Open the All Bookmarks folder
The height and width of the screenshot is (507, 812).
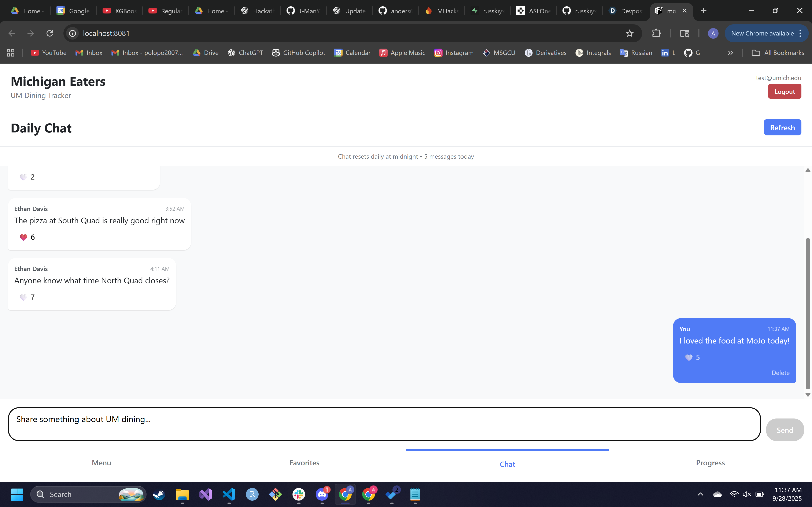[x=778, y=53]
